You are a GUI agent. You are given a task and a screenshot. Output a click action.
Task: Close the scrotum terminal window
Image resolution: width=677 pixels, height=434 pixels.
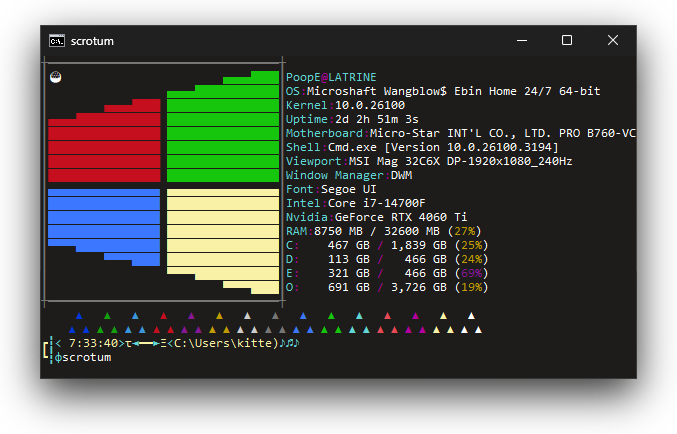coord(613,40)
